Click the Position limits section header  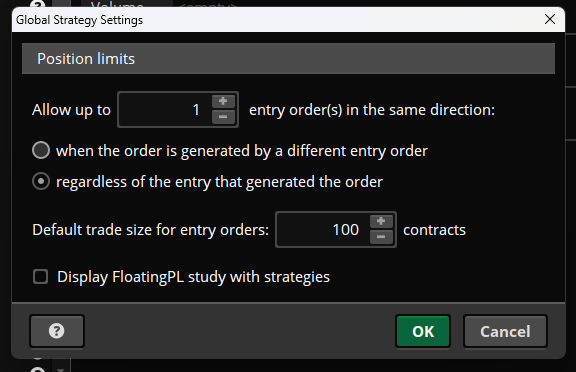coord(288,59)
